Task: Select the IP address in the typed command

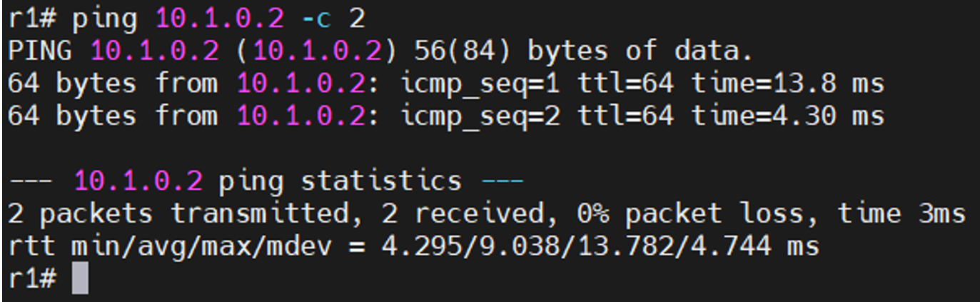Action: click(219, 19)
